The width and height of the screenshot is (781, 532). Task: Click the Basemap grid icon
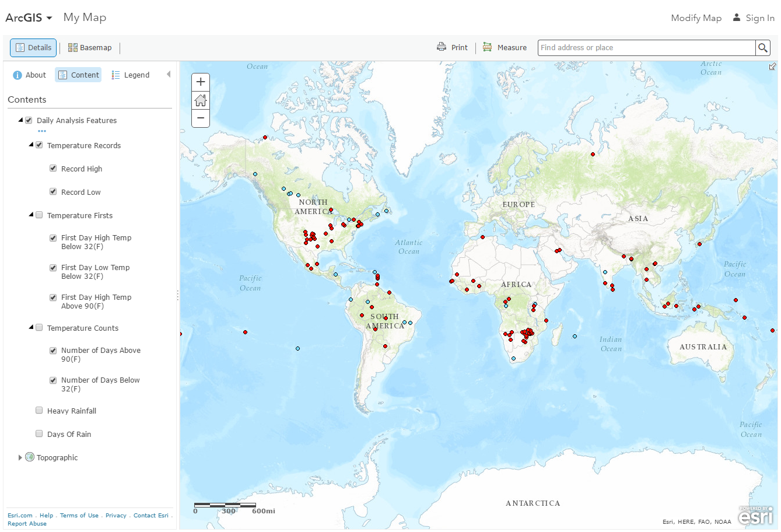coord(73,48)
